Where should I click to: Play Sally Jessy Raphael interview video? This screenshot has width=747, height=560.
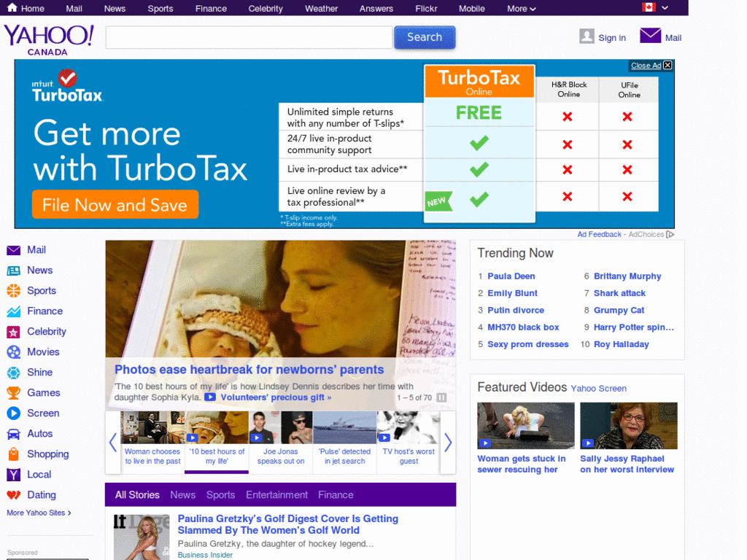628,426
